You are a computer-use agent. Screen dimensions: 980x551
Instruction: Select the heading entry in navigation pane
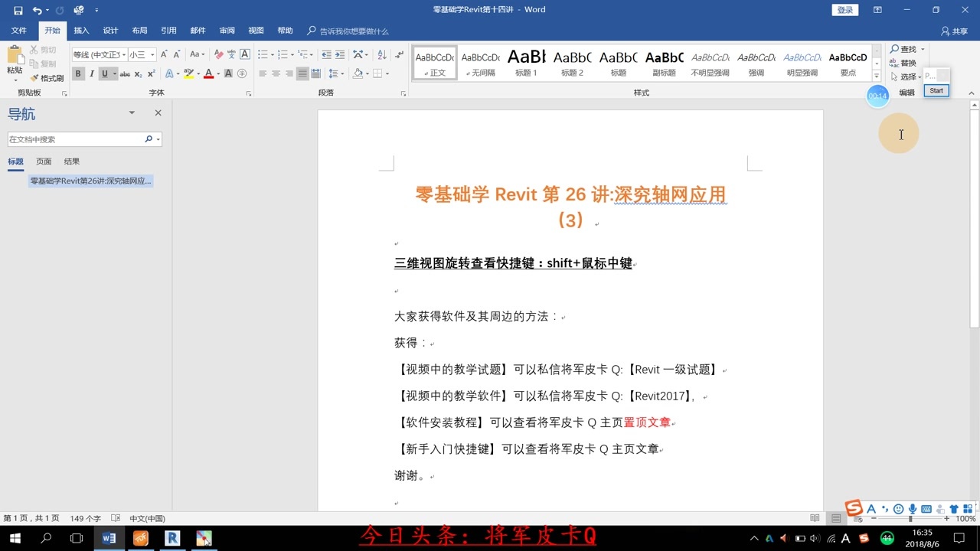point(90,181)
